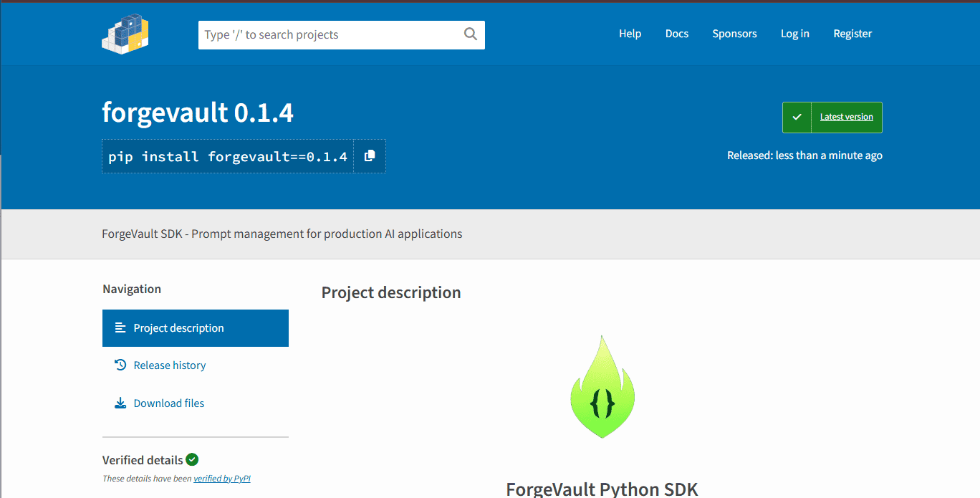Switch to the Download files tab

[196, 403]
